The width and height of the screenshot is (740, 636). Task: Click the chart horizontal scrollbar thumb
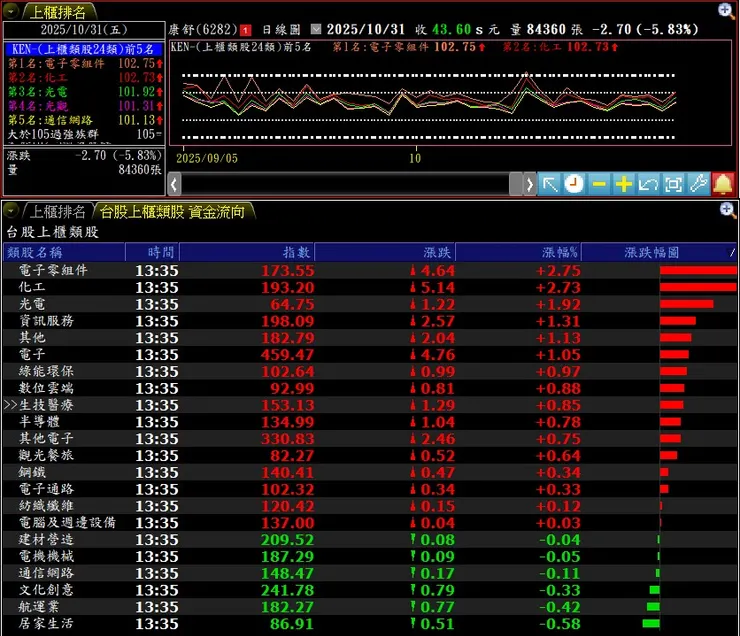click(x=515, y=184)
